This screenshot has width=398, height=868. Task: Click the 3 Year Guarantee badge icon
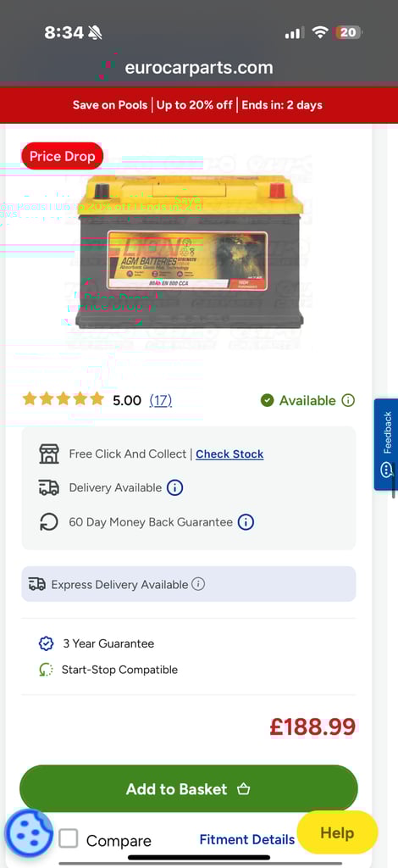pos(46,644)
